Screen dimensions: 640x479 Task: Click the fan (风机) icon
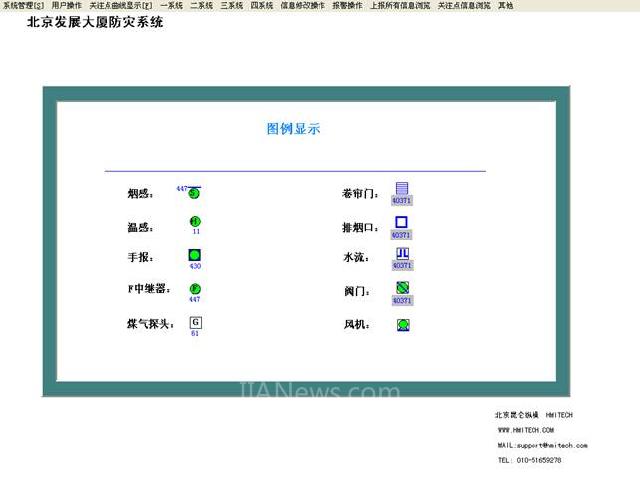click(x=403, y=324)
